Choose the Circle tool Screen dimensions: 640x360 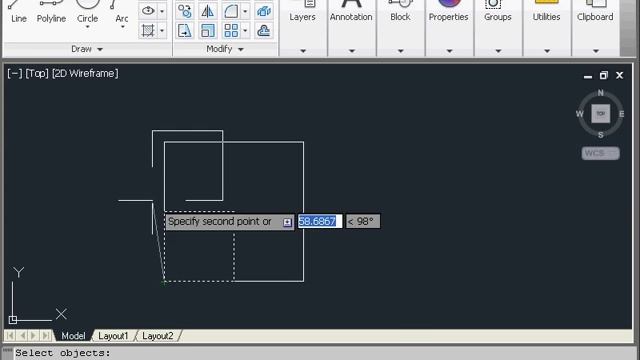87,10
